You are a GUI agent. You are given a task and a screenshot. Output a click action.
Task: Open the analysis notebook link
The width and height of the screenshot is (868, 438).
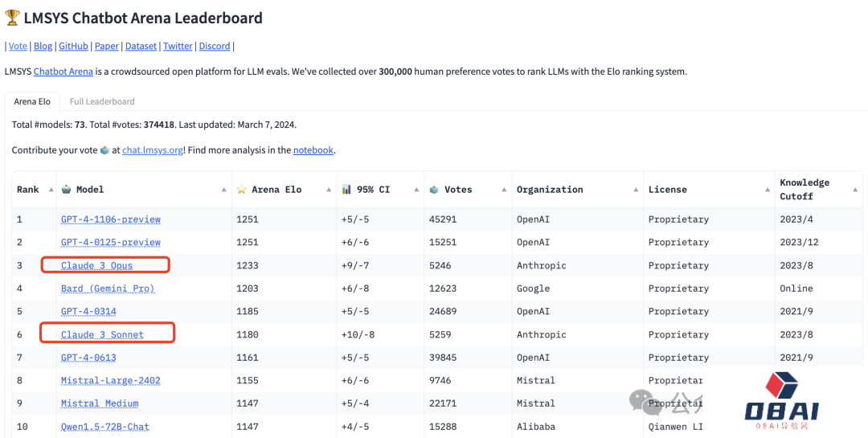click(x=313, y=150)
